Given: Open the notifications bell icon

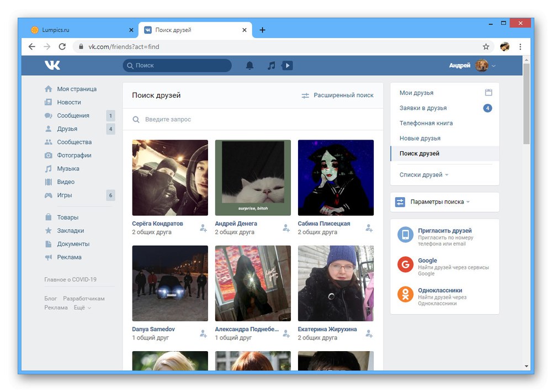Looking at the screenshot, I should [250, 66].
